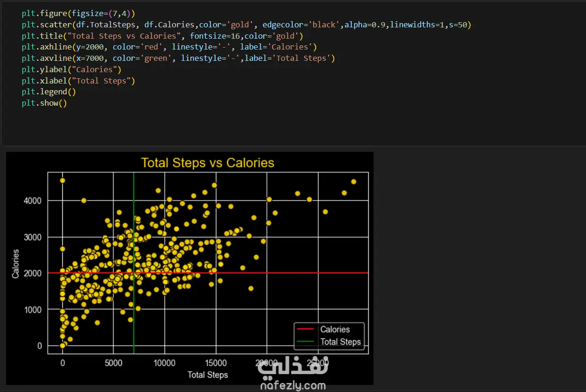Click the 'Total Steps vs Calories' chart title
Screen dimensions: 586x392
207,163
